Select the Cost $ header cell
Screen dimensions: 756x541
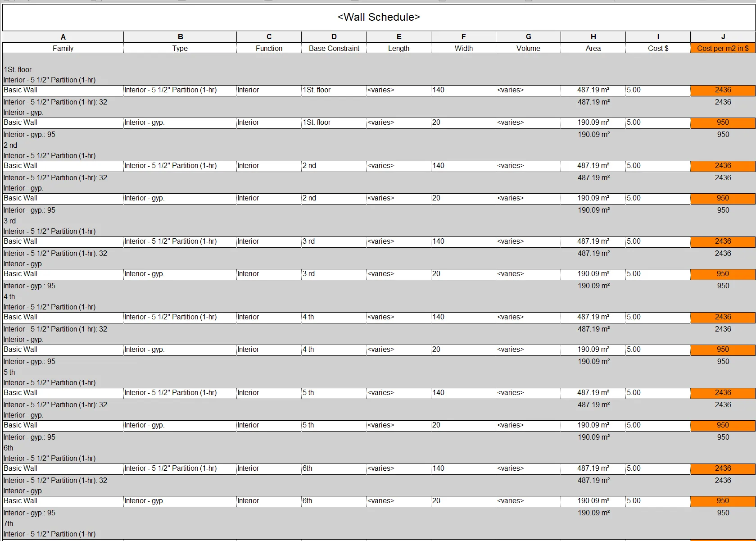658,48
